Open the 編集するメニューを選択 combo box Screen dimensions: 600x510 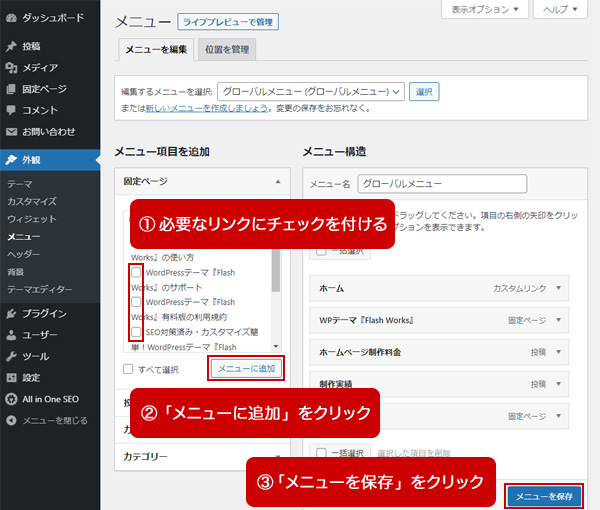click(x=311, y=92)
